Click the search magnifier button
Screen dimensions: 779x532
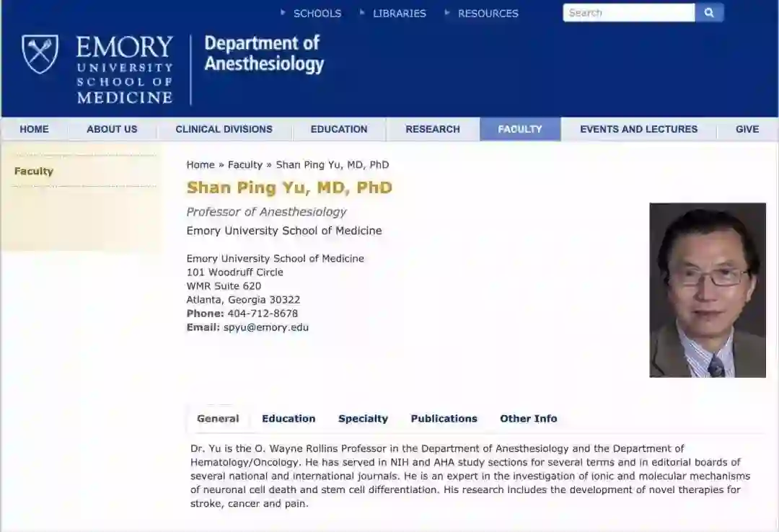point(709,13)
